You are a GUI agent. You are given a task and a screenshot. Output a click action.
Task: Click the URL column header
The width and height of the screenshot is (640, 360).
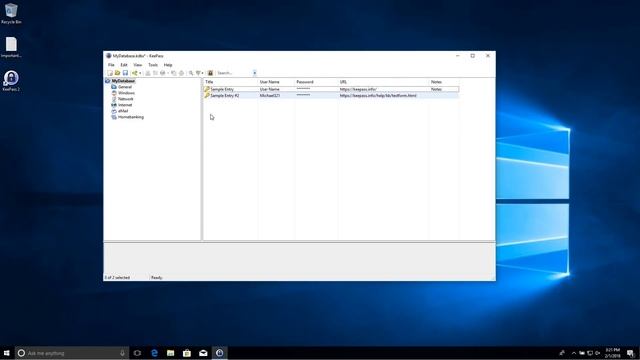[x=384, y=82]
